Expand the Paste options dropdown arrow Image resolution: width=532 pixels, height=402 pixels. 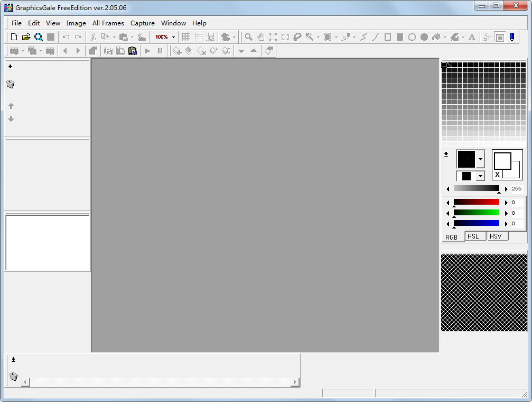click(132, 37)
